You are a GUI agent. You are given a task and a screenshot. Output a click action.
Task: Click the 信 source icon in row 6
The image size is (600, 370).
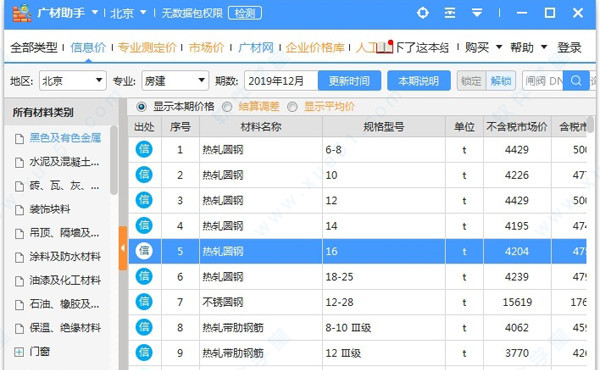click(144, 276)
